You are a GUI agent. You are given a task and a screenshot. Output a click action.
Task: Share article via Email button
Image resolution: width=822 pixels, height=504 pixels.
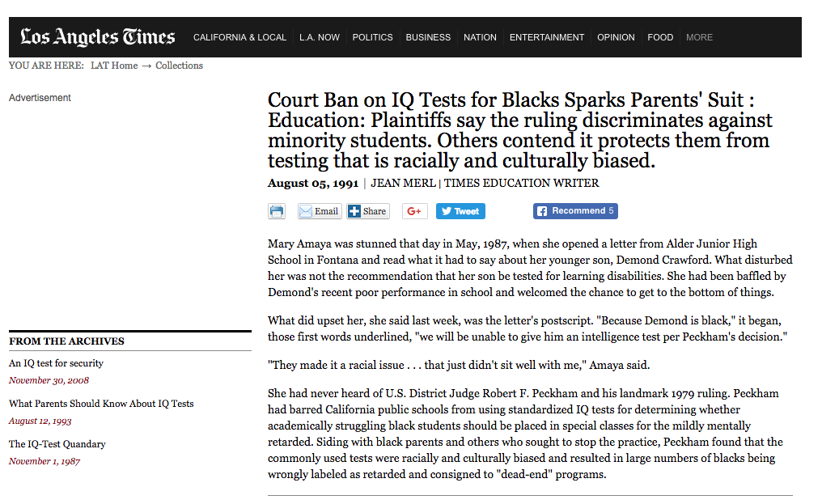point(319,211)
